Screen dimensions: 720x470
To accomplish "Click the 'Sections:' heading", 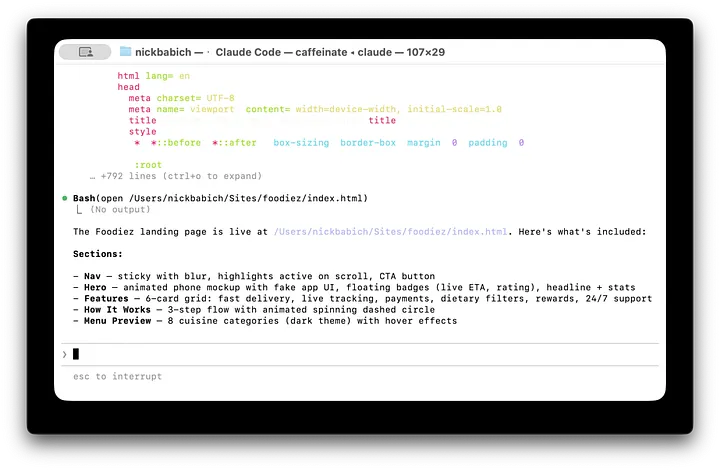I will pyautogui.click(x=98, y=254).
